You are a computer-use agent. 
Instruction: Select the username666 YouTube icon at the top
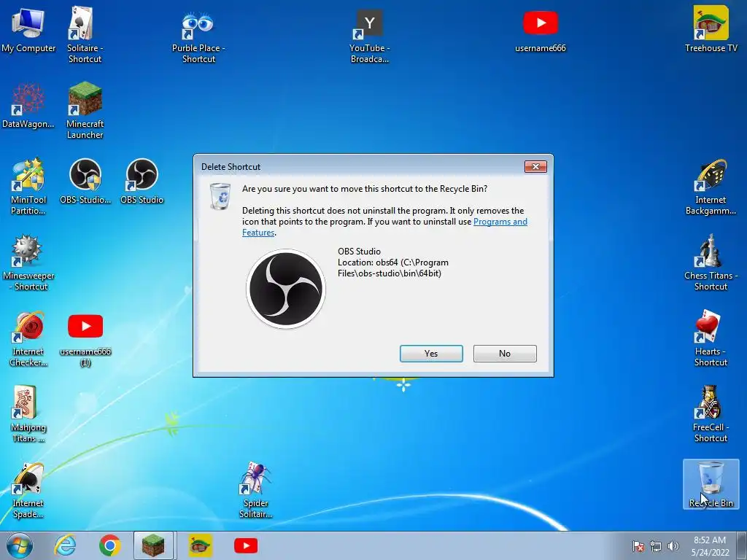[x=541, y=31]
